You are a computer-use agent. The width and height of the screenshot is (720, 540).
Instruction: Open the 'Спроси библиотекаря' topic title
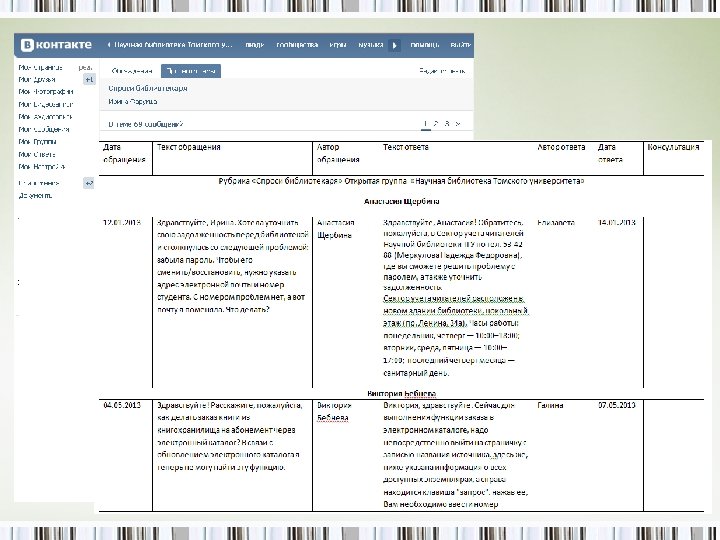148,88
